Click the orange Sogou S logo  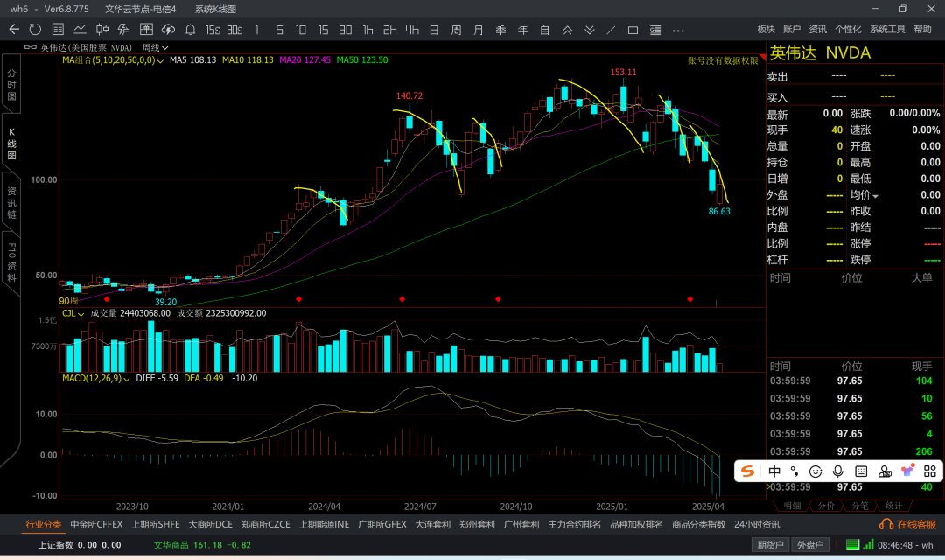747,472
